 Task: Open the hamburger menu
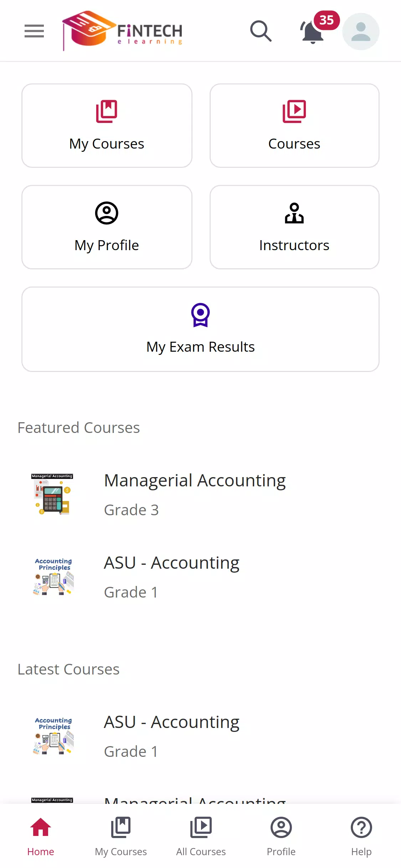[x=34, y=31]
